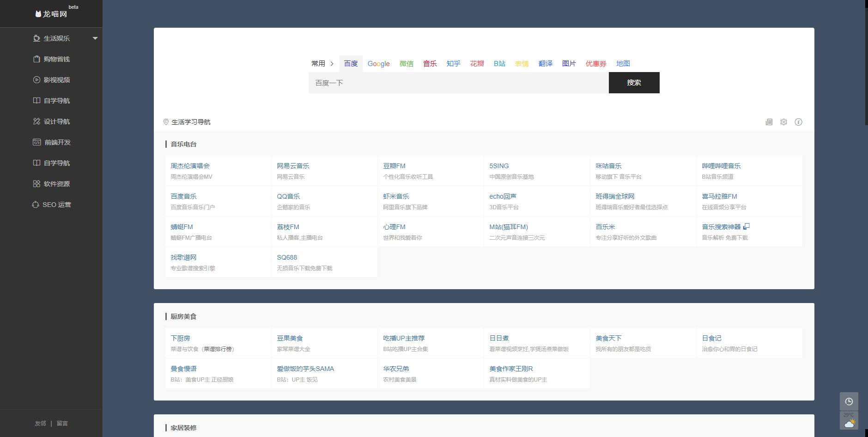868x437 pixels.
Task: Select the 百度 search tab
Action: point(351,64)
